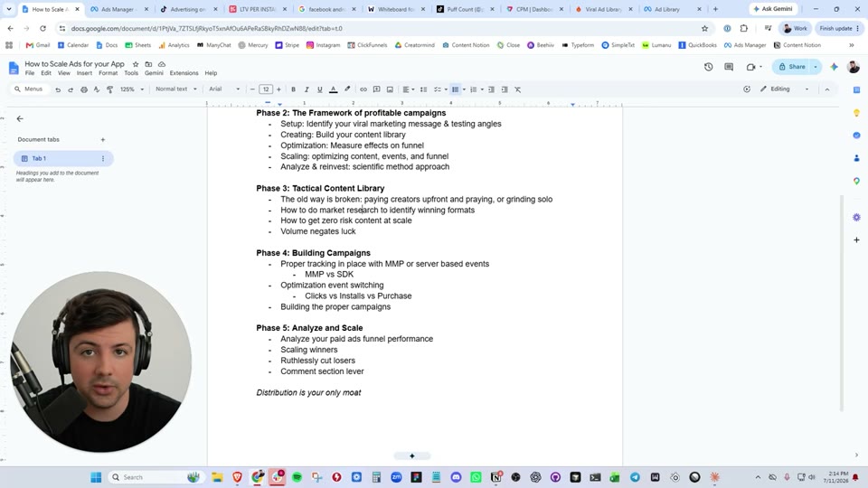Collapse the toolbar with the up chevron
Image resolution: width=868 pixels, height=488 pixels.
[x=827, y=89]
